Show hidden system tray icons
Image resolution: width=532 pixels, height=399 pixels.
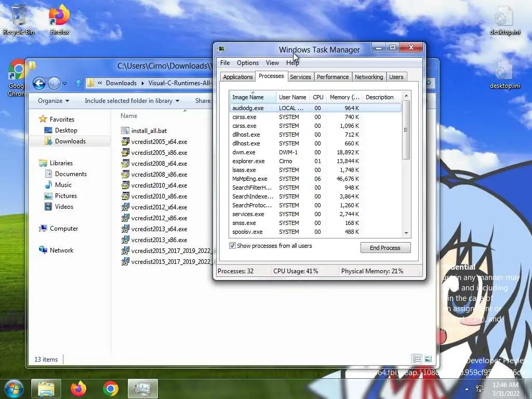point(467,389)
